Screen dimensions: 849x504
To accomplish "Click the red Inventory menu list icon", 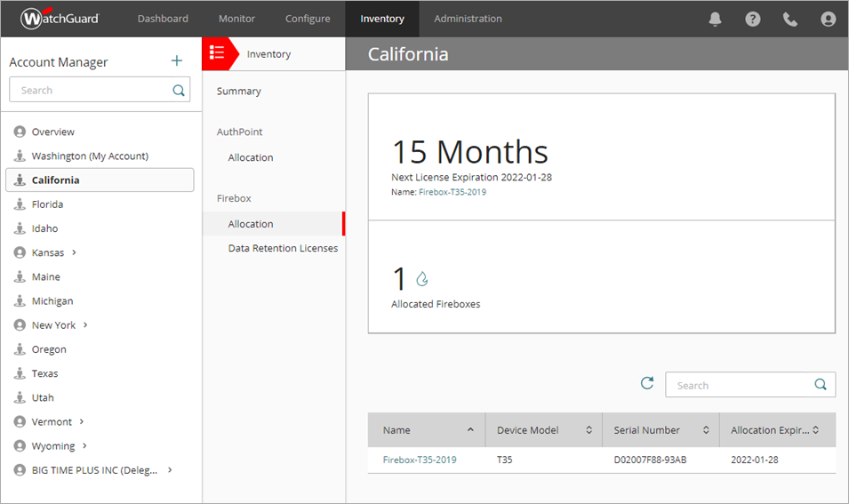I will 216,53.
